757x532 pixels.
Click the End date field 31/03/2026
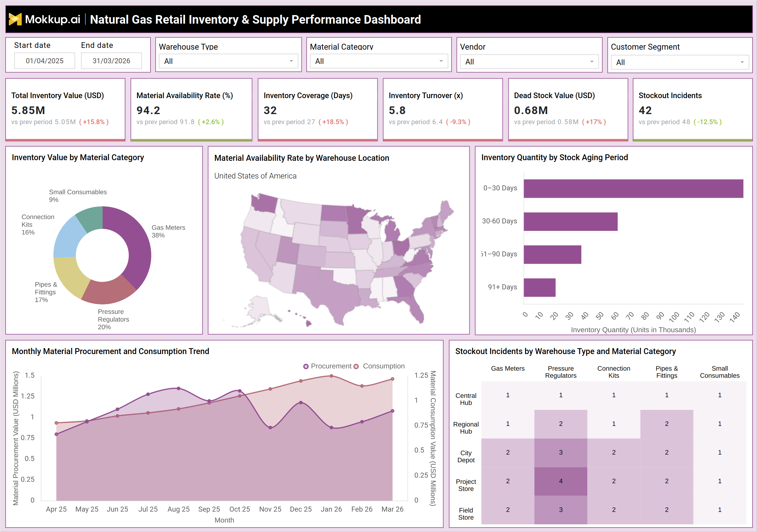pyautogui.click(x=111, y=61)
